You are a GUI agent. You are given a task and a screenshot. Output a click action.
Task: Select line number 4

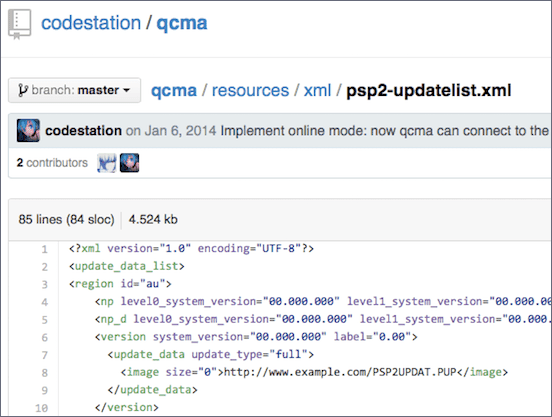point(44,302)
